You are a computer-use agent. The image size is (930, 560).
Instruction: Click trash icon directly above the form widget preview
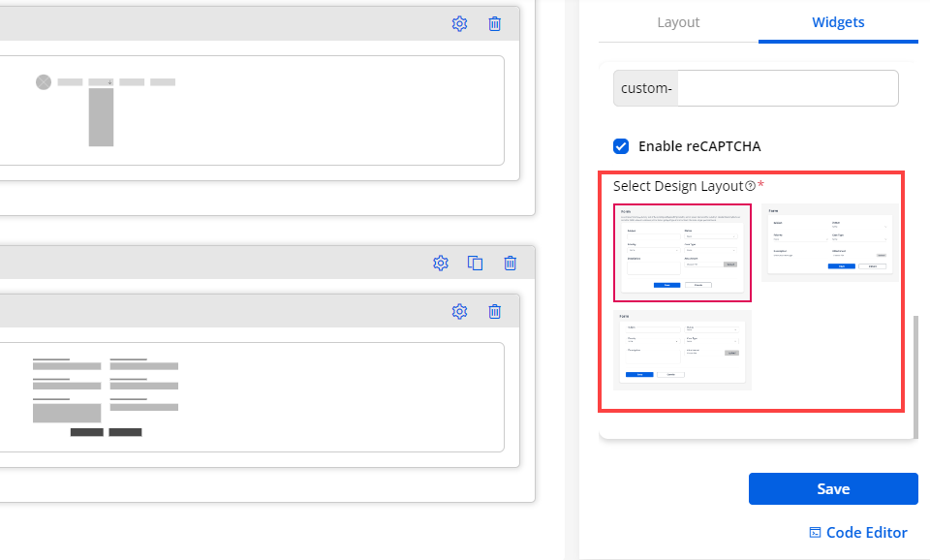(x=494, y=311)
